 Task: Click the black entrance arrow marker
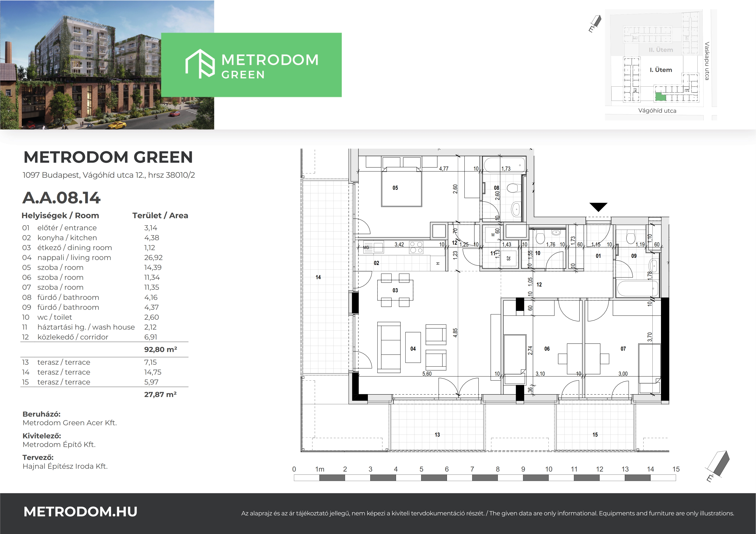click(x=598, y=207)
